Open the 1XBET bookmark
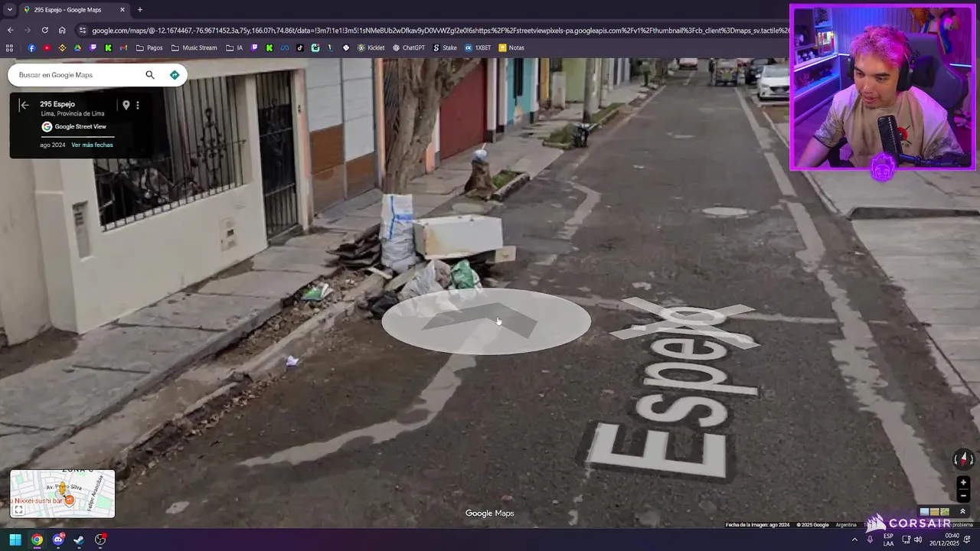 (478, 47)
